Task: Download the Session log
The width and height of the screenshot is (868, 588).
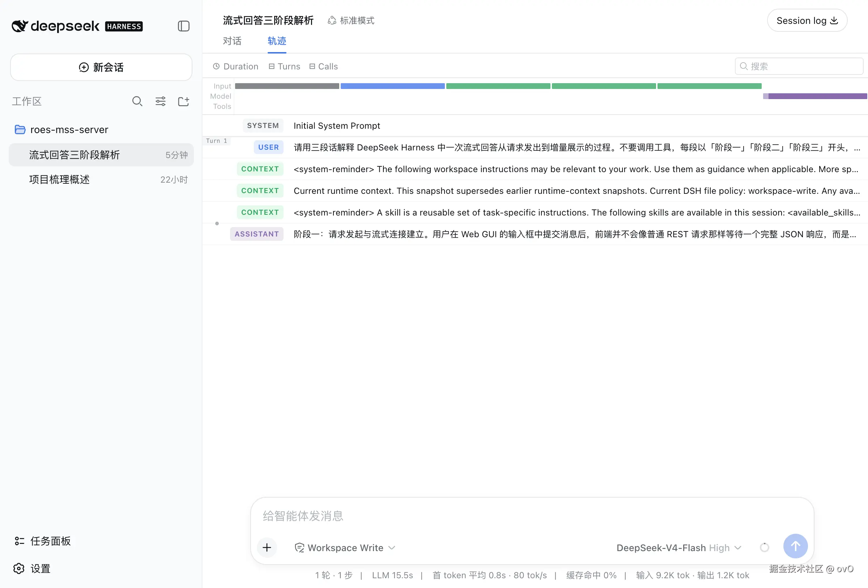Action: (x=807, y=21)
